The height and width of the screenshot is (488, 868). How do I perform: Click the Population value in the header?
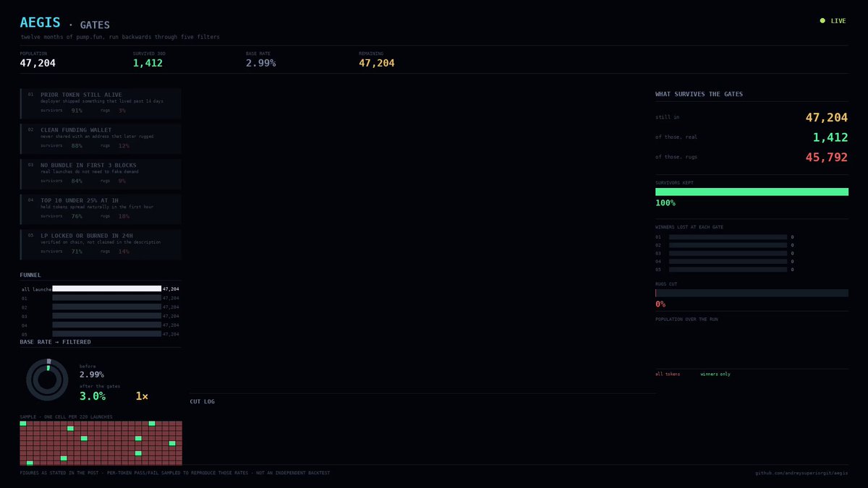[x=38, y=63]
